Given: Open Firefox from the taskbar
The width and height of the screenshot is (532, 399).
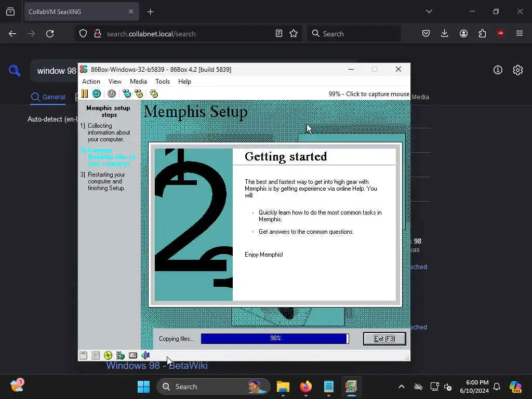Looking at the screenshot, I should pos(305,387).
